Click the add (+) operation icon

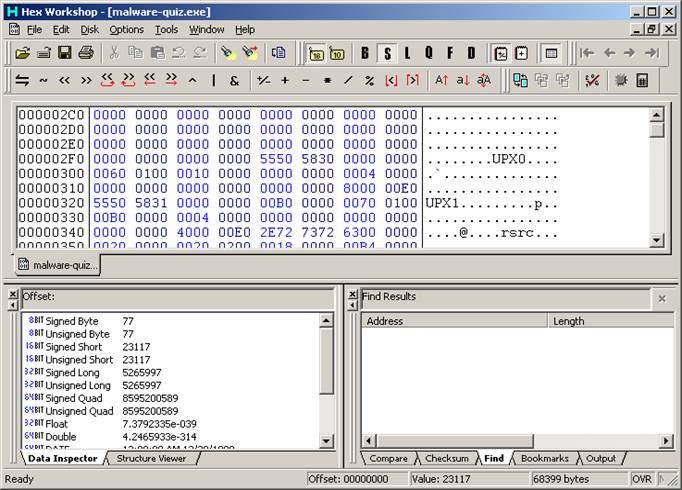pos(285,80)
